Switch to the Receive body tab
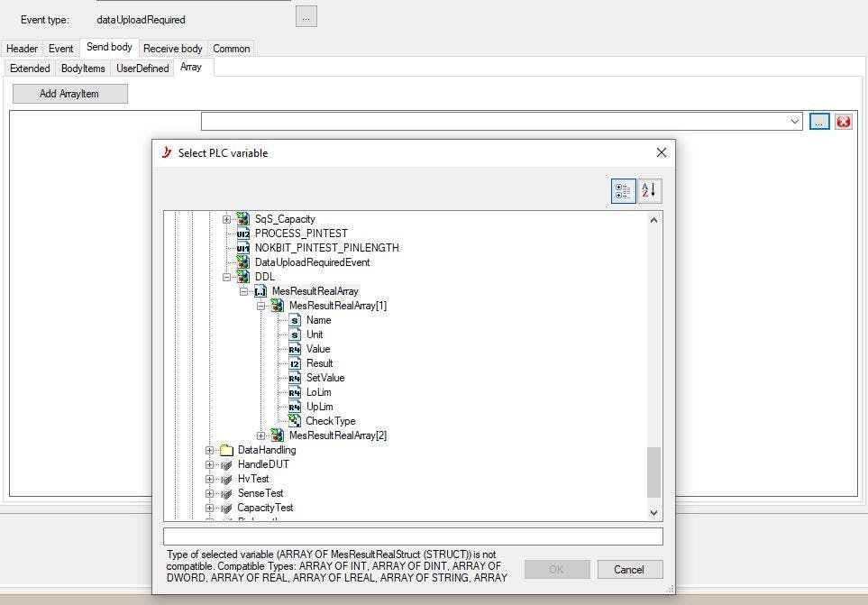The width and height of the screenshot is (868, 605). point(172,49)
